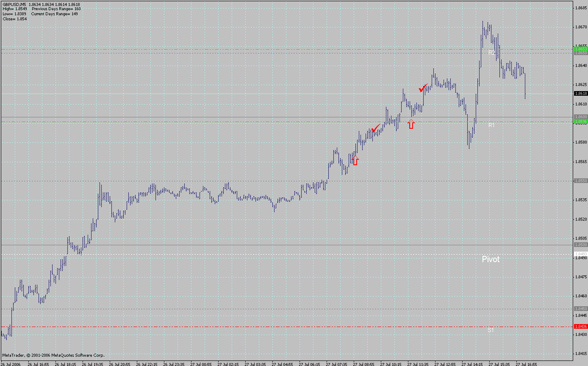Screen dimensions: 588x366
Task: Click the green 1.8653 price label
Action: pos(581,49)
